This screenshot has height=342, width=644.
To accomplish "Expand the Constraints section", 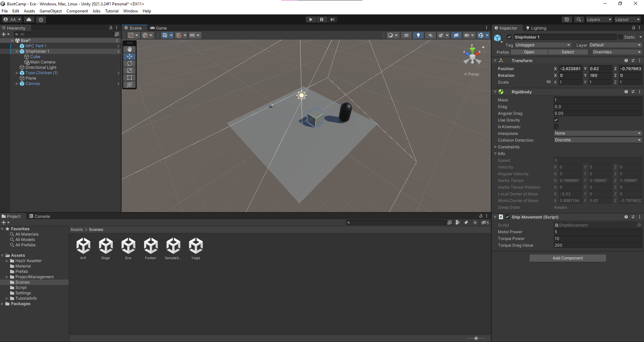I will point(495,147).
